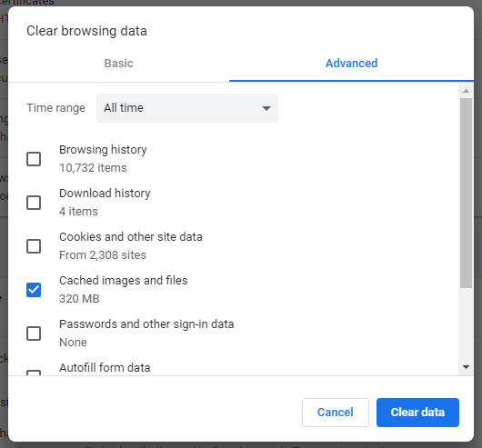Image resolution: width=482 pixels, height=448 pixels.
Task: Check the Browsing history checkbox
Action: tap(34, 159)
